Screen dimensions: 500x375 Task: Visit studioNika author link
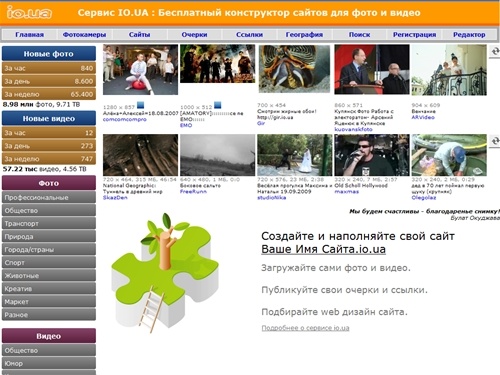tap(271, 198)
